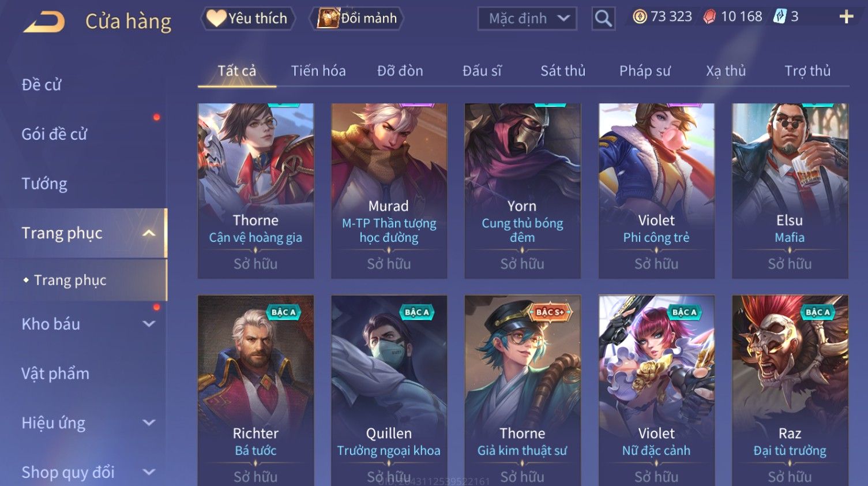The height and width of the screenshot is (486, 868).
Task: Click the blue ticket currency icon
Action: 780,17
